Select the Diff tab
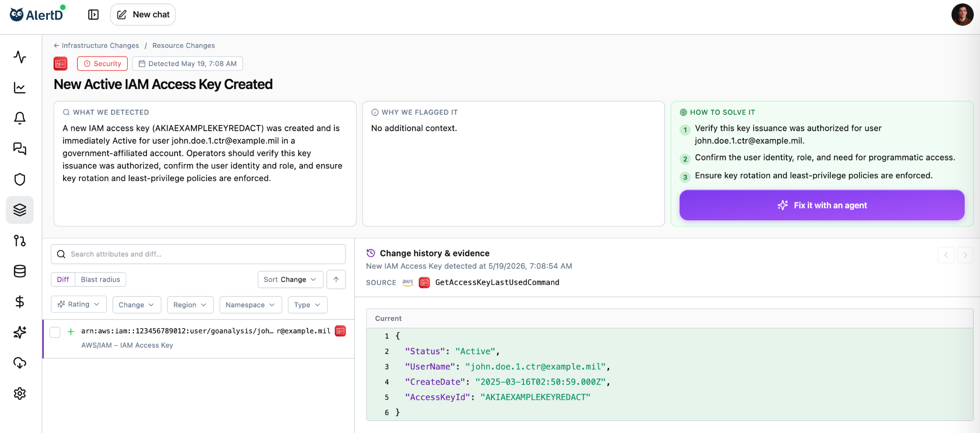This screenshot has height=433, width=980. coord(63,280)
